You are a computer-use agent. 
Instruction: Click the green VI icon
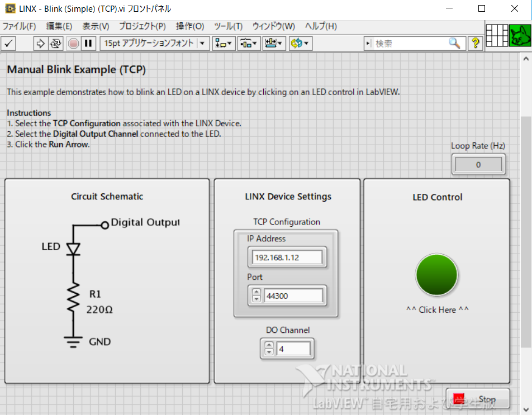[520, 35]
